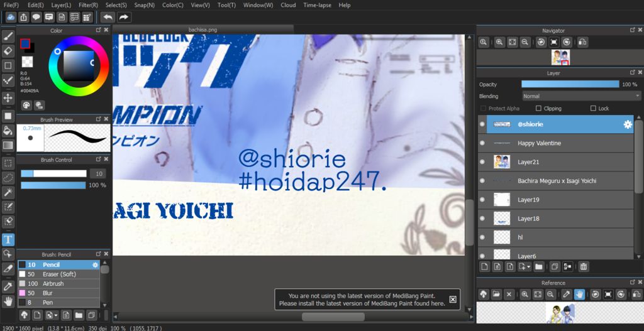Select the Gradient tool

(8, 145)
